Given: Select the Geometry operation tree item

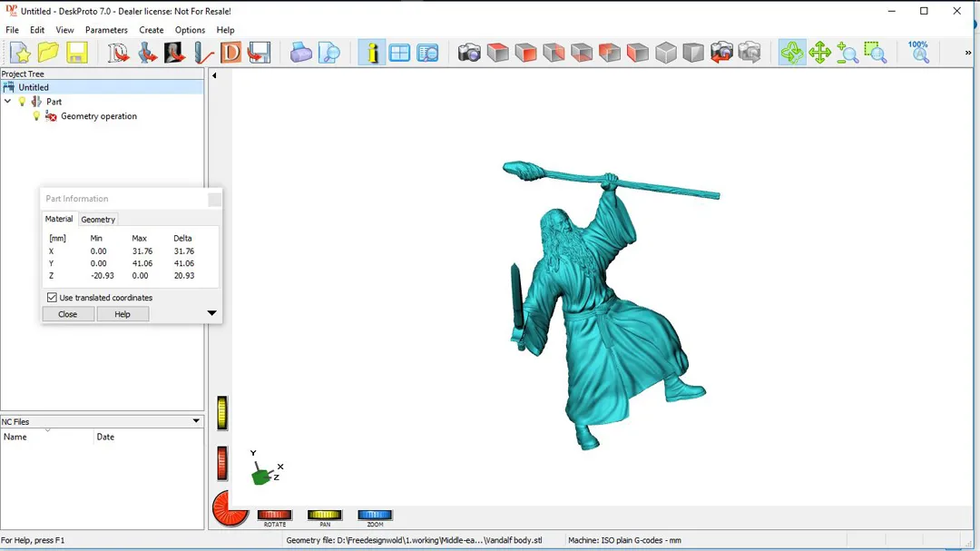Looking at the screenshot, I should (99, 116).
